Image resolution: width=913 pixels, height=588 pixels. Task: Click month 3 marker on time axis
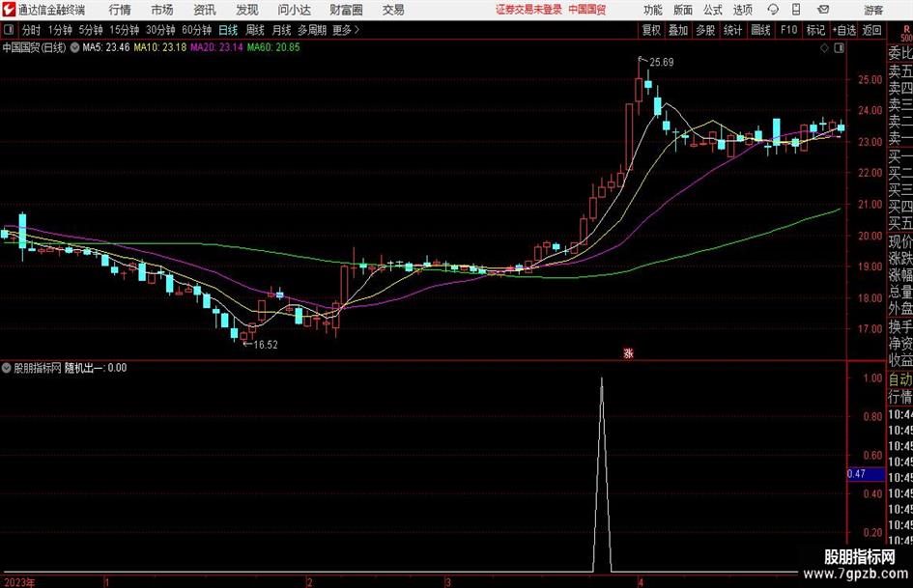447,582
